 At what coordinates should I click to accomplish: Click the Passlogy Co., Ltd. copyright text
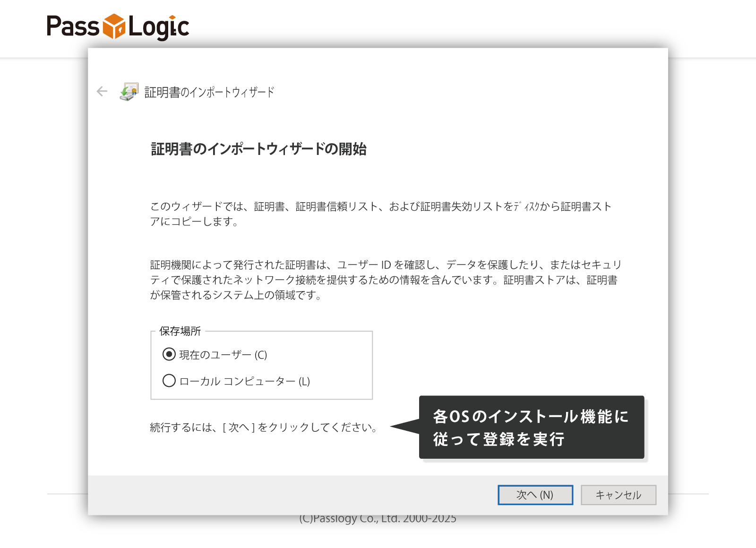[x=378, y=519]
